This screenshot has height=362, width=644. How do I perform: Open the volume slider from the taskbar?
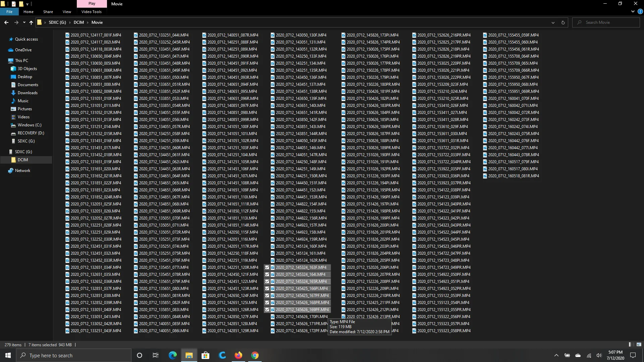click(600, 355)
